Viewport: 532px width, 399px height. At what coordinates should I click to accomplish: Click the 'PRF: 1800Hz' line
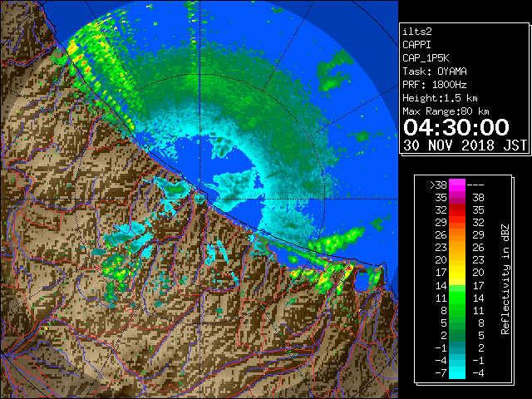click(x=435, y=85)
